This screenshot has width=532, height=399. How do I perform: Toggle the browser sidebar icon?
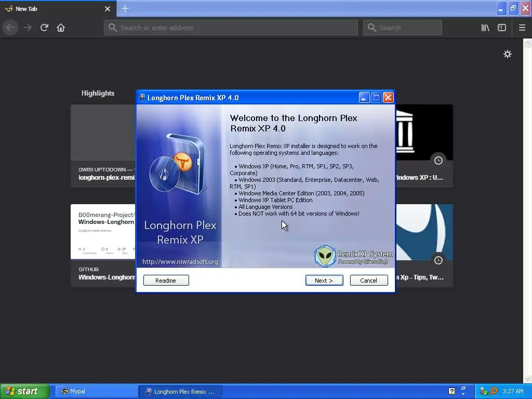coord(502,28)
